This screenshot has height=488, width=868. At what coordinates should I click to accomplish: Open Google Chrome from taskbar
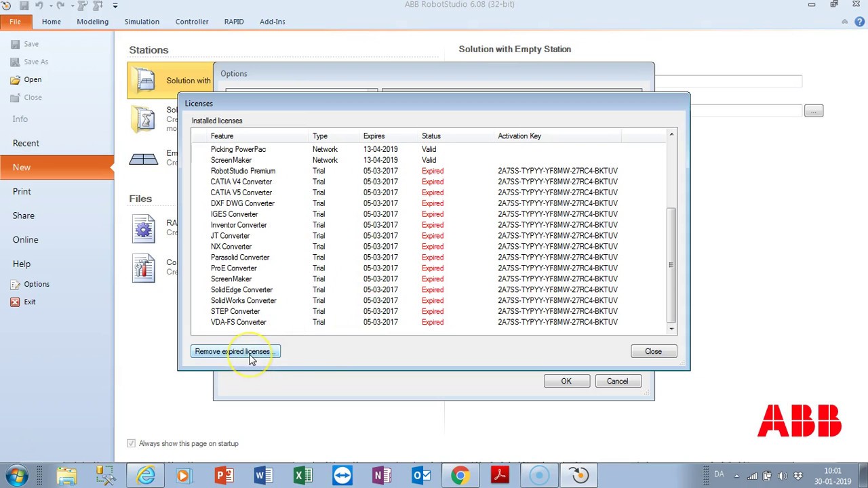[460, 475]
